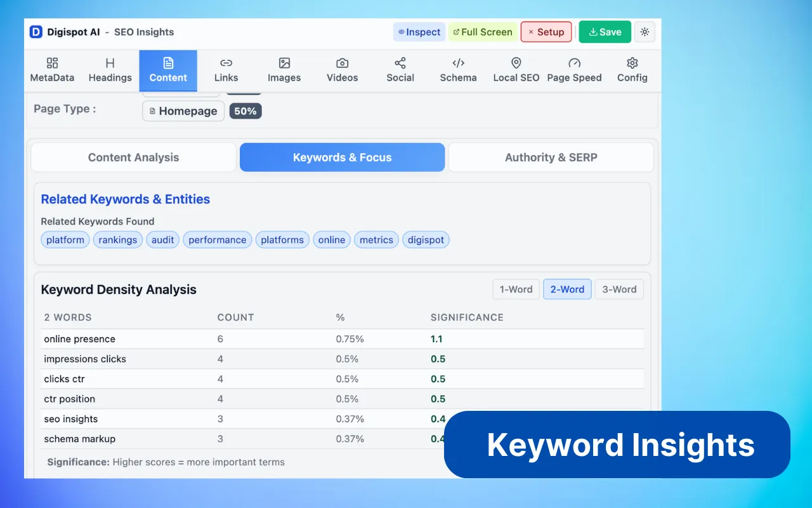The width and height of the screenshot is (812, 508).
Task: Click the 0.75% density value
Action: 350,339
